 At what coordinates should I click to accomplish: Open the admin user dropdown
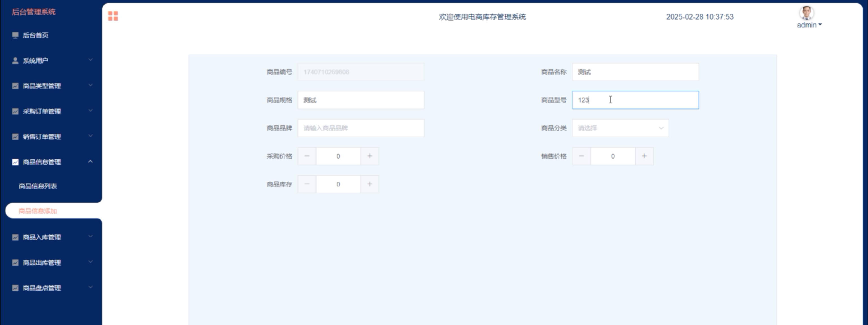[809, 25]
